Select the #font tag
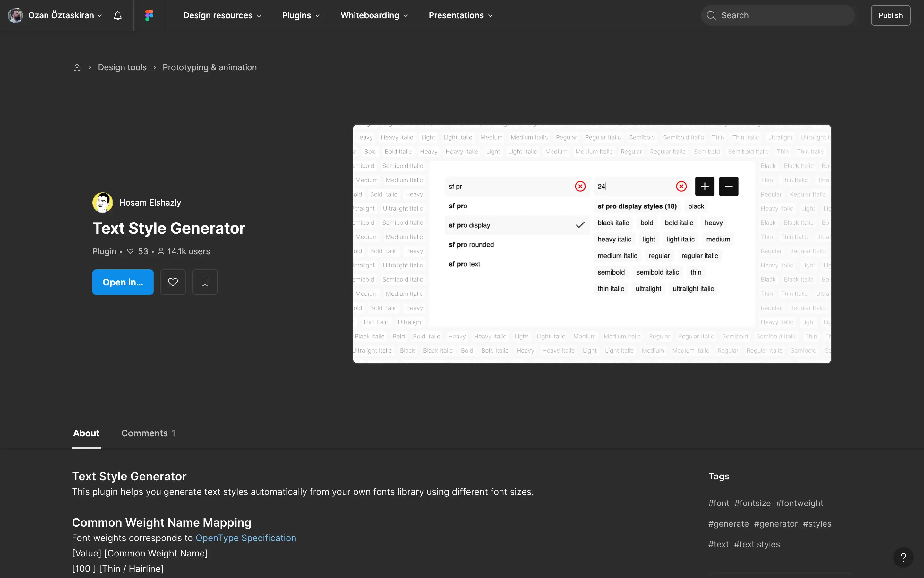Viewport: 924px width, 578px height. pyautogui.click(x=719, y=503)
